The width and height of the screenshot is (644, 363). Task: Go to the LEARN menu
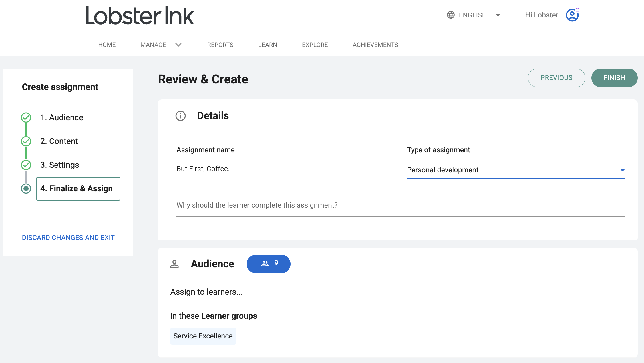tap(268, 45)
